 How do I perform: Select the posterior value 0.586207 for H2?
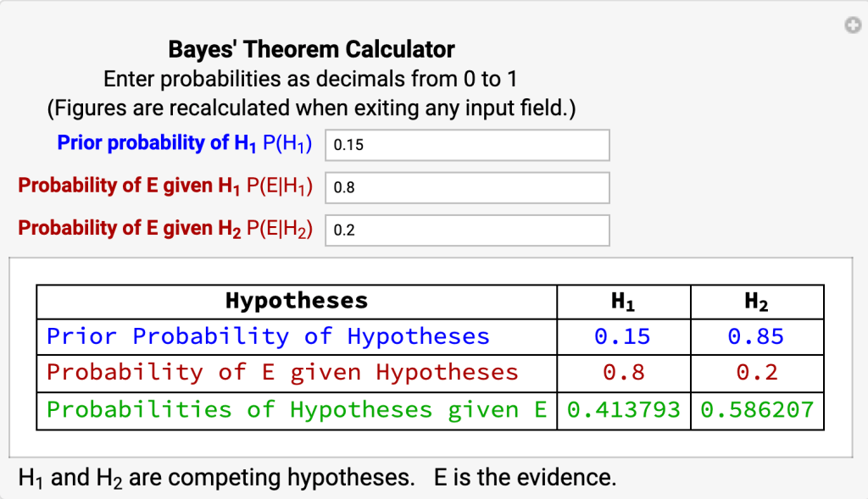756,410
